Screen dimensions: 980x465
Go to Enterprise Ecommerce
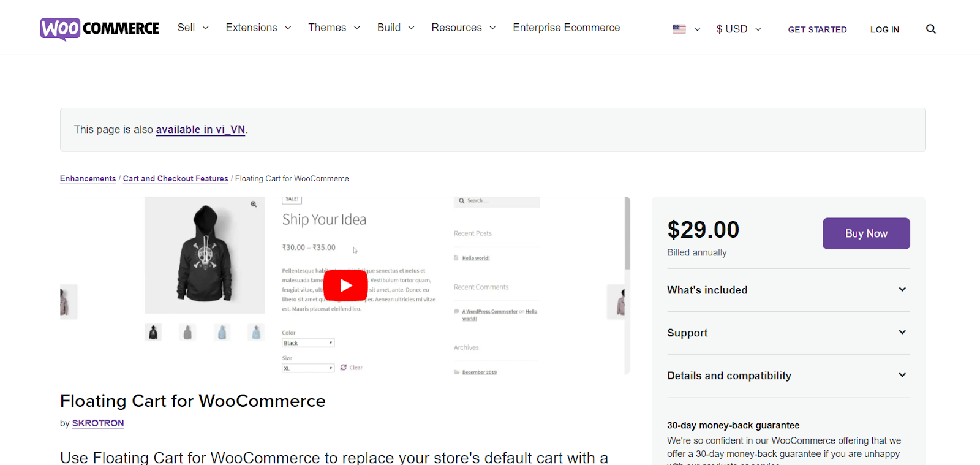[567, 28]
